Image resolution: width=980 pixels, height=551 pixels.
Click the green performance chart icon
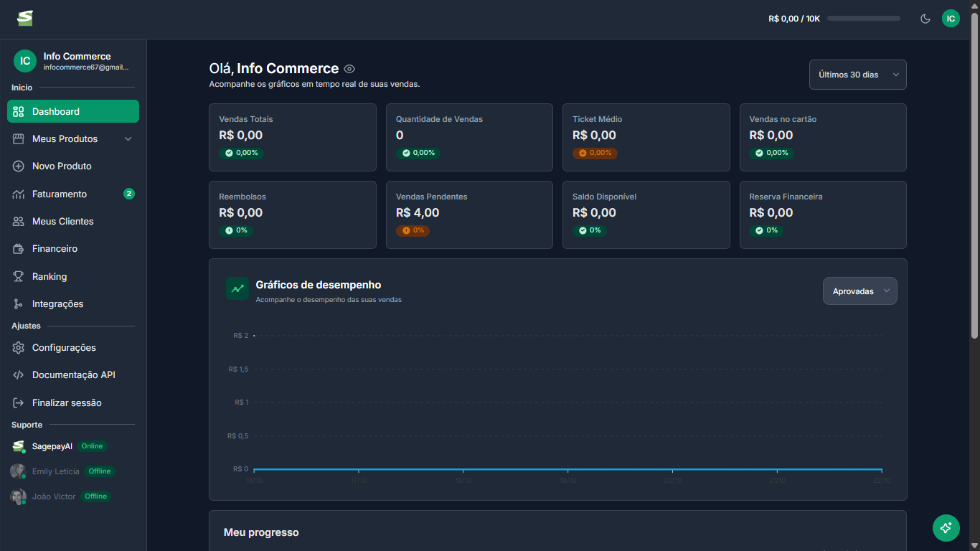point(237,288)
